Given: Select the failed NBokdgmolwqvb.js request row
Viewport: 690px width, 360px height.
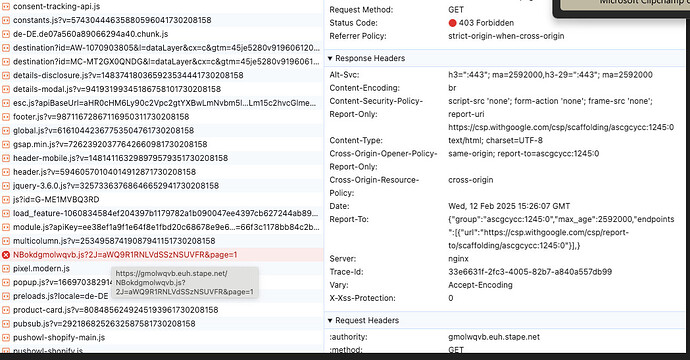Looking at the screenshot, I should (x=161, y=255).
